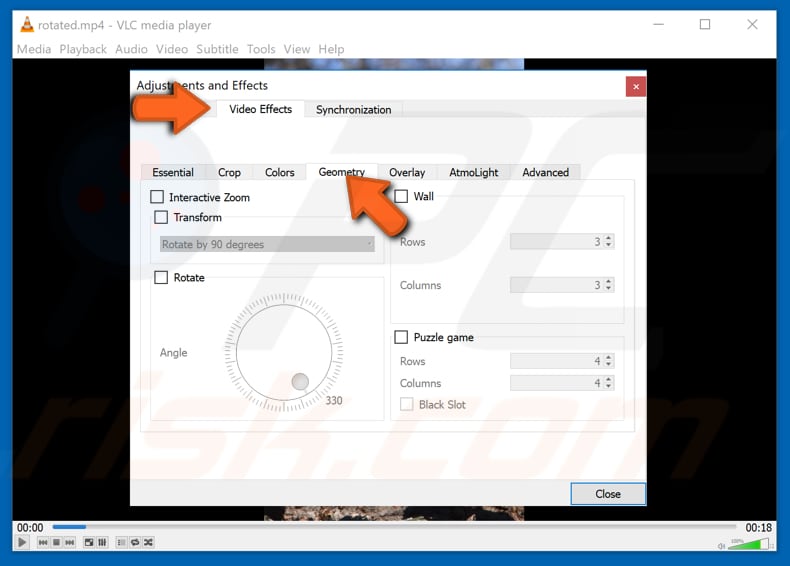The image size is (790, 566).
Task: Open the Essential sub-tab
Action: pyautogui.click(x=173, y=172)
